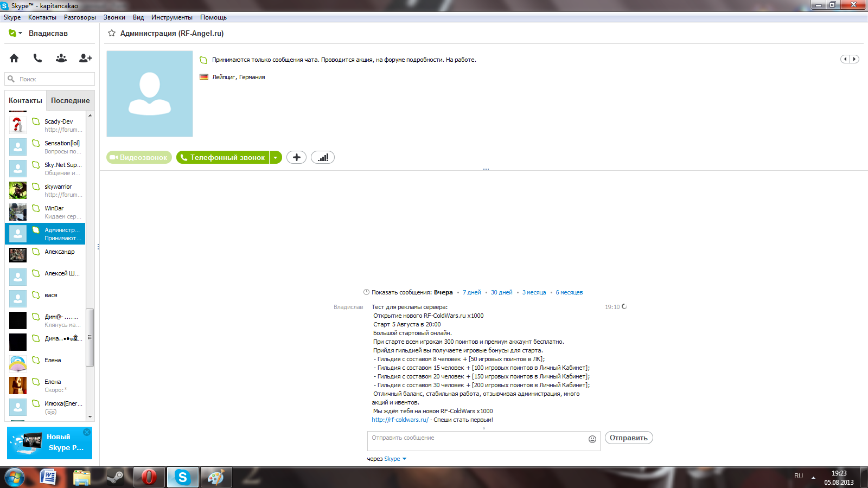Screen dimensions: 868x488
Task: Select second Елена contact with Скоро status
Action: 45,386
